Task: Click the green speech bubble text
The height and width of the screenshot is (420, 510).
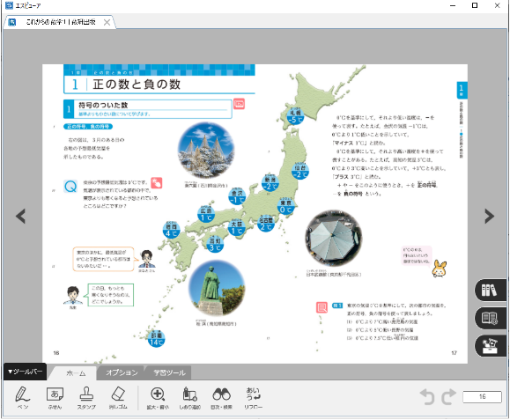Action: point(111,295)
